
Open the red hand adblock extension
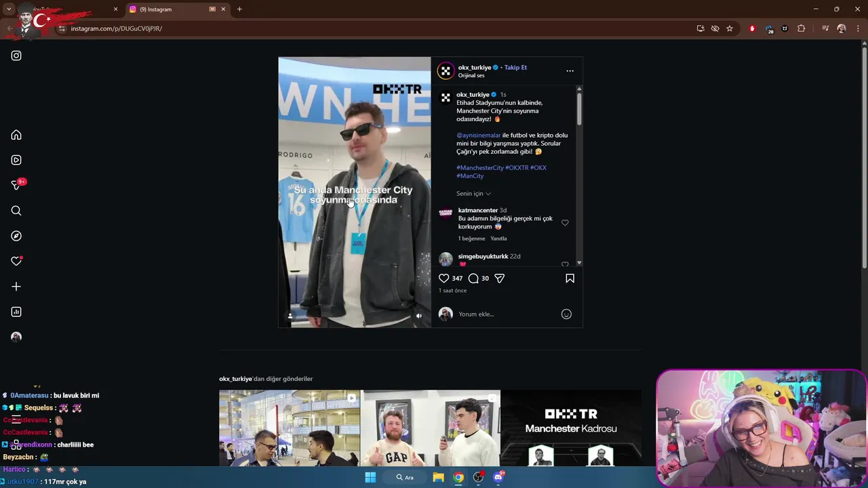click(752, 28)
